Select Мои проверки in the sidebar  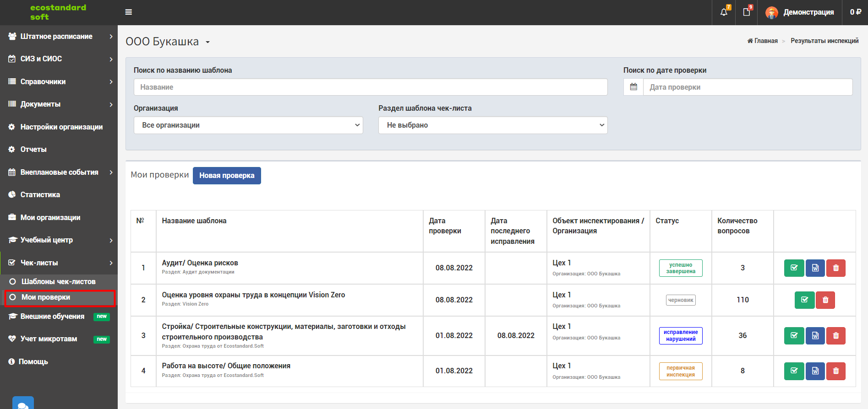tap(60, 297)
